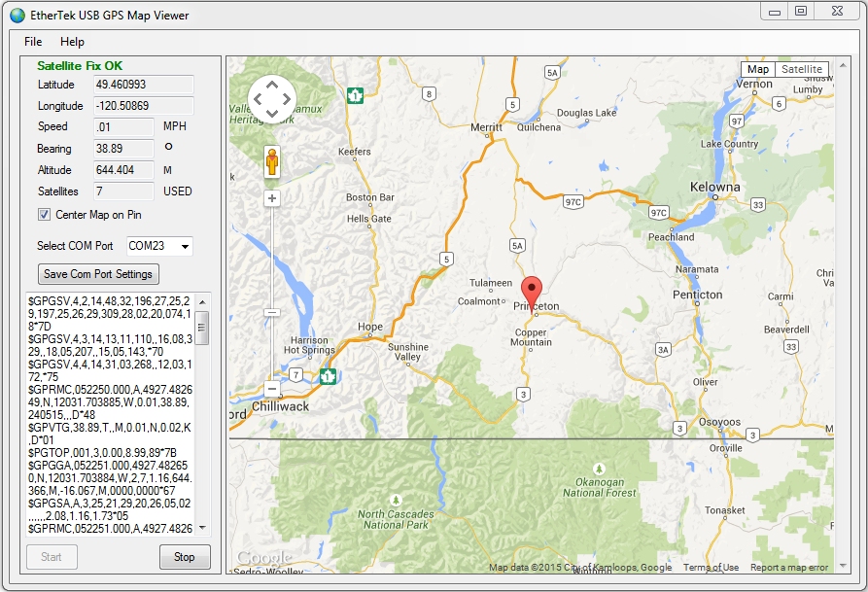Click the circular map pan control
The width and height of the screenshot is (868, 592).
coord(270,99)
